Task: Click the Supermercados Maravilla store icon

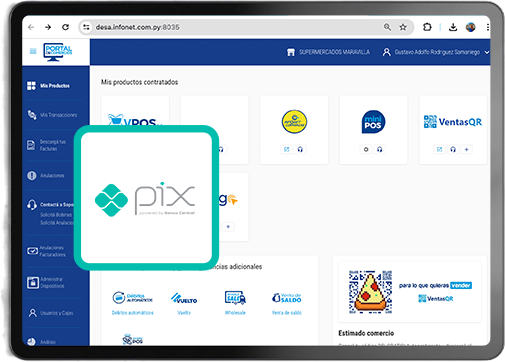Action: (x=291, y=52)
